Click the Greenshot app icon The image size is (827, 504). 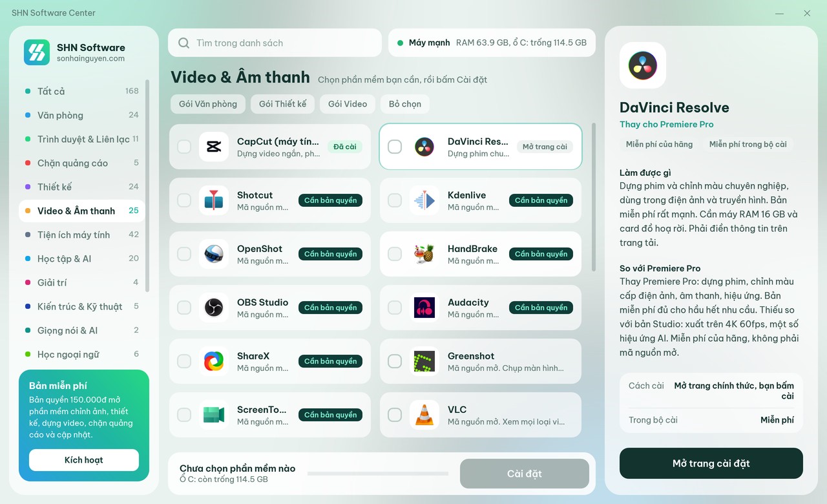click(x=424, y=361)
